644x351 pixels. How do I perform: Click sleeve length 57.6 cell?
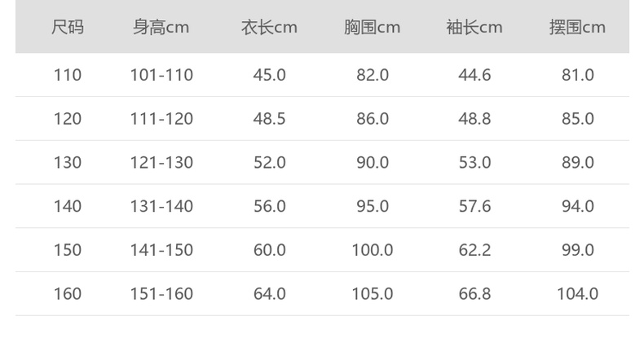point(474,206)
